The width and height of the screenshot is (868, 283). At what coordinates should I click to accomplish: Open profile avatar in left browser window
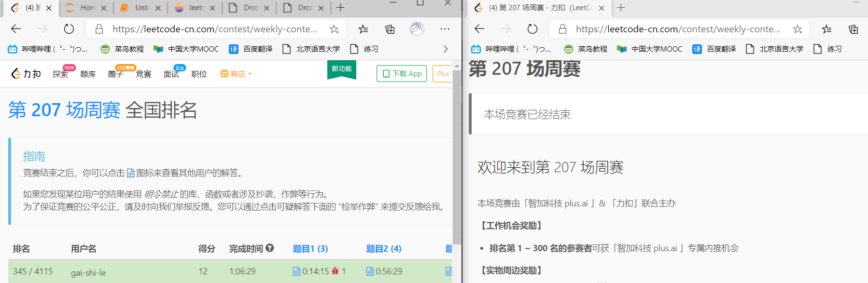tap(417, 29)
